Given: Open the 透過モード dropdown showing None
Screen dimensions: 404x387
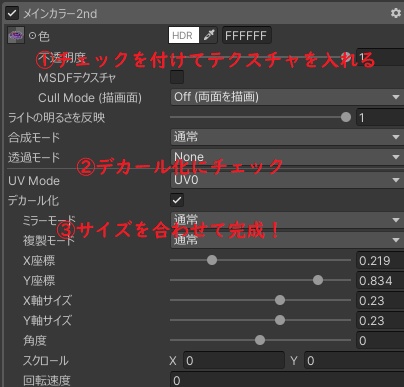Looking at the screenshot, I should 287,157.
